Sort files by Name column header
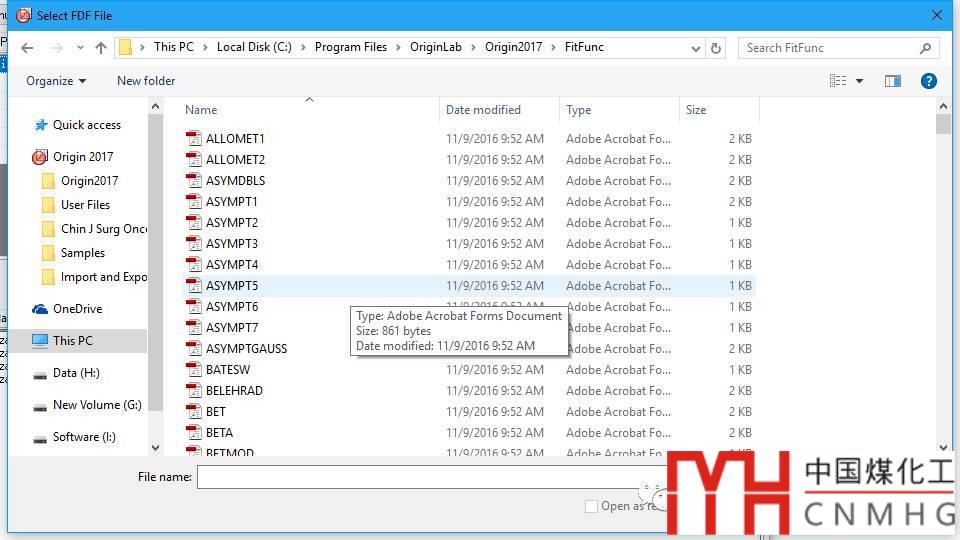The height and width of the screenshot is (540, 960). pos(201,110)
